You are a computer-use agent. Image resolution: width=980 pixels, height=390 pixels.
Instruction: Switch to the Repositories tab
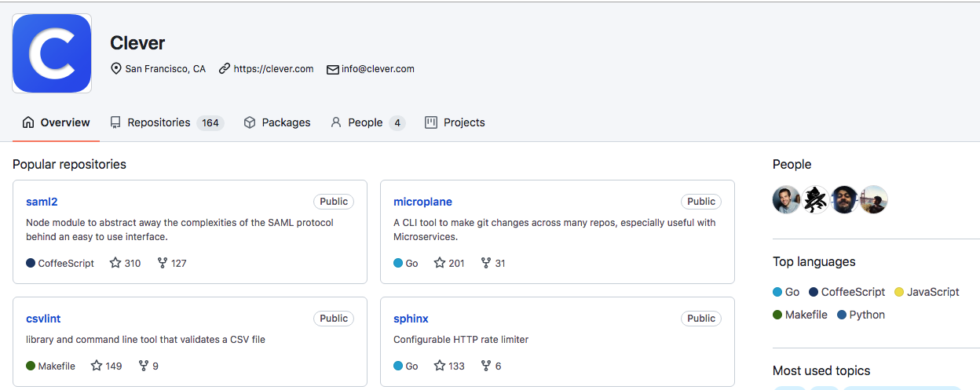pos(166,122)
